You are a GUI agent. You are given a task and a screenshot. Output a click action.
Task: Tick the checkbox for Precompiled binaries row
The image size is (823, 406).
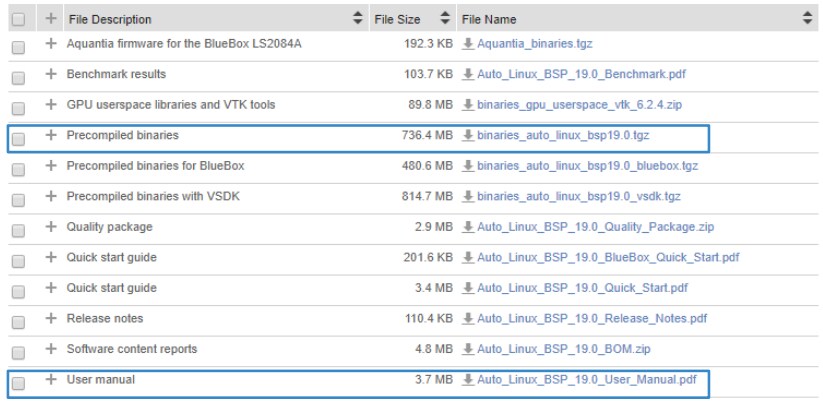(x=15, y=135)
